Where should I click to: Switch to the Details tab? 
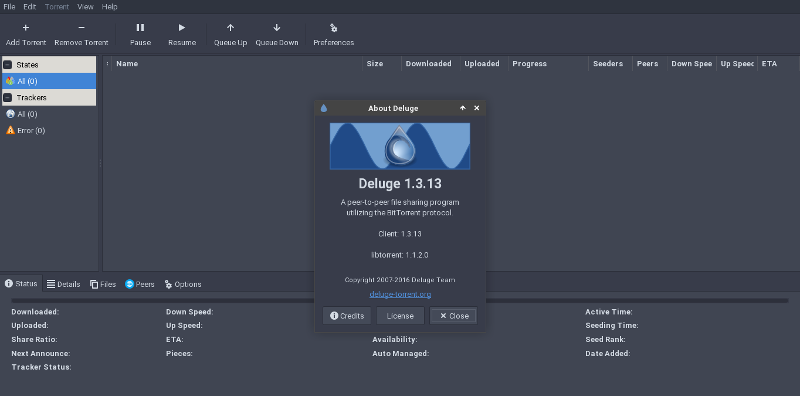(64, 284)
